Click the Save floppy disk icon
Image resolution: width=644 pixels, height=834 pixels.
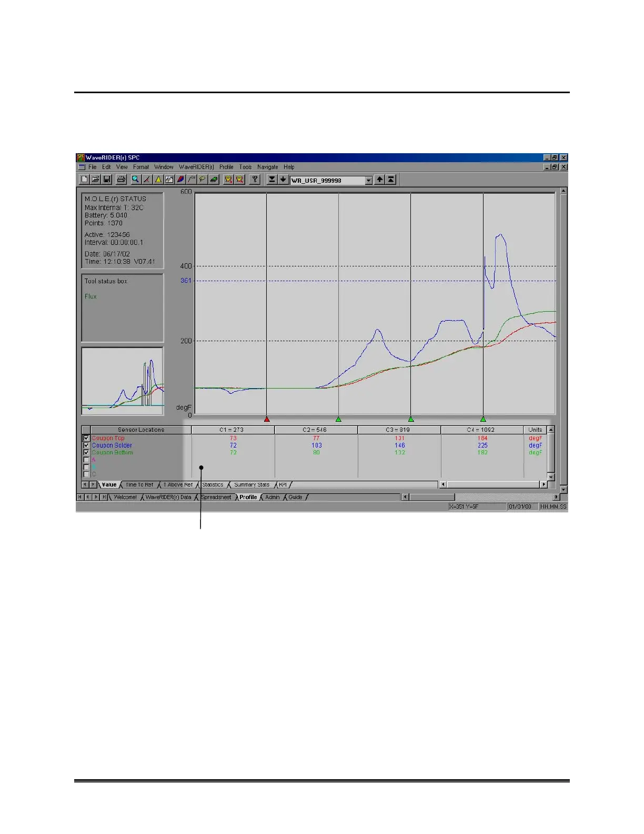click(x=107, y=180)
